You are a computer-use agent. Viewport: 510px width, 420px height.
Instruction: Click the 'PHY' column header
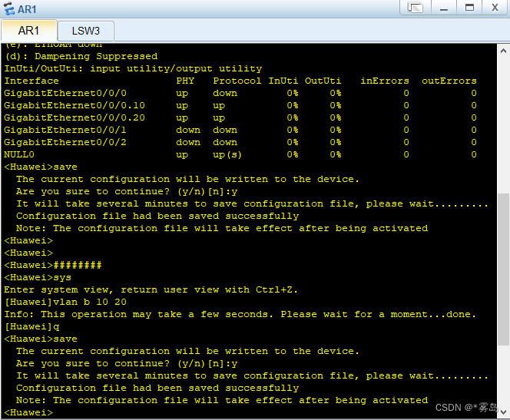pos(185,81)
